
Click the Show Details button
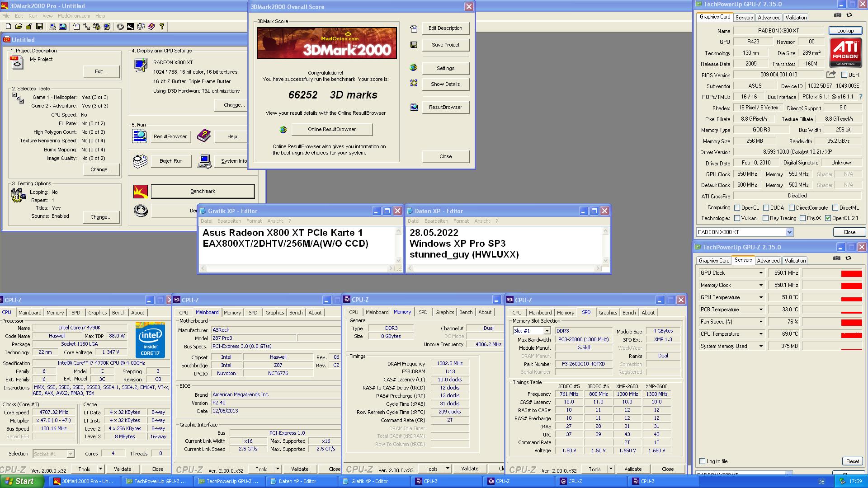click(x=445, y=84)
